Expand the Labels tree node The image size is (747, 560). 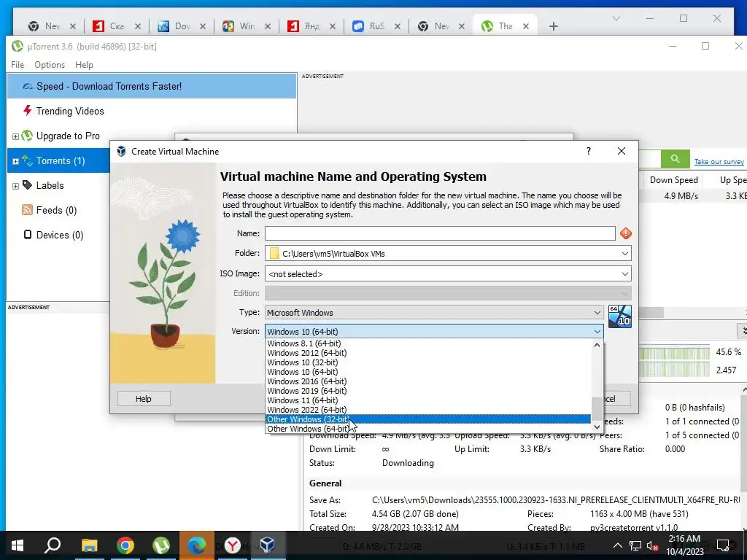pos(15,186)
